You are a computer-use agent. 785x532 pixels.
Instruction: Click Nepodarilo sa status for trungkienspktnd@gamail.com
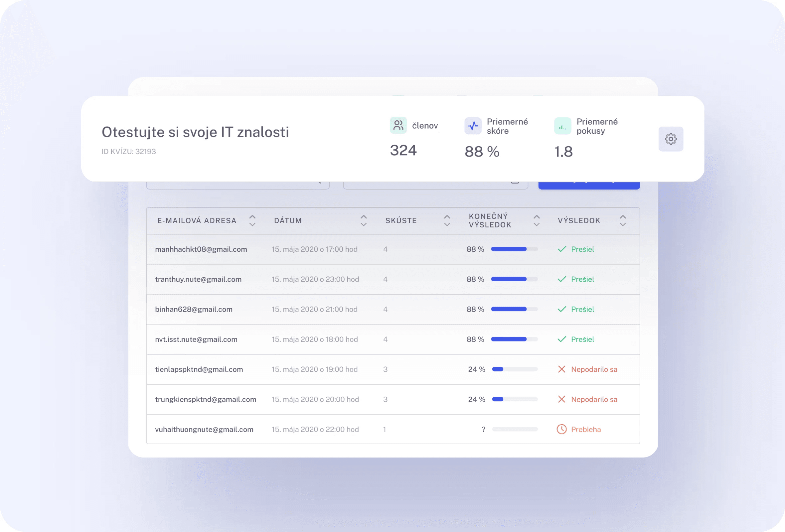pos(594,399)
